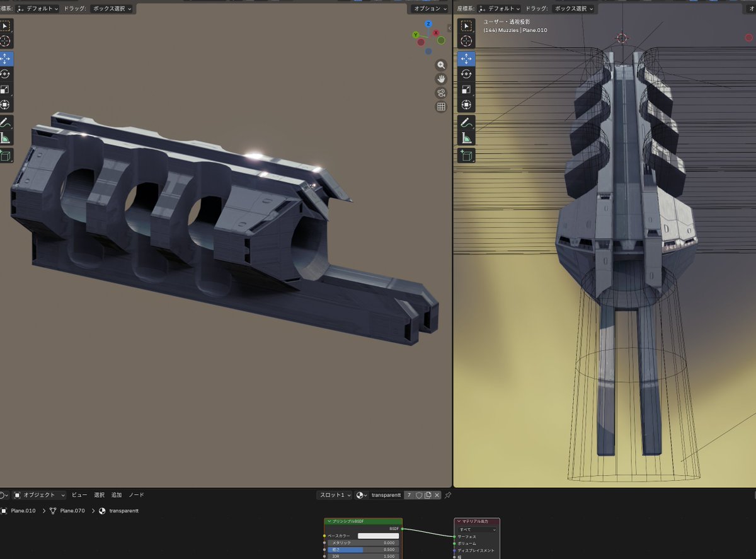
Task: Collapse the プリンシプルBSDF node header
Action: tap(329, 521)
